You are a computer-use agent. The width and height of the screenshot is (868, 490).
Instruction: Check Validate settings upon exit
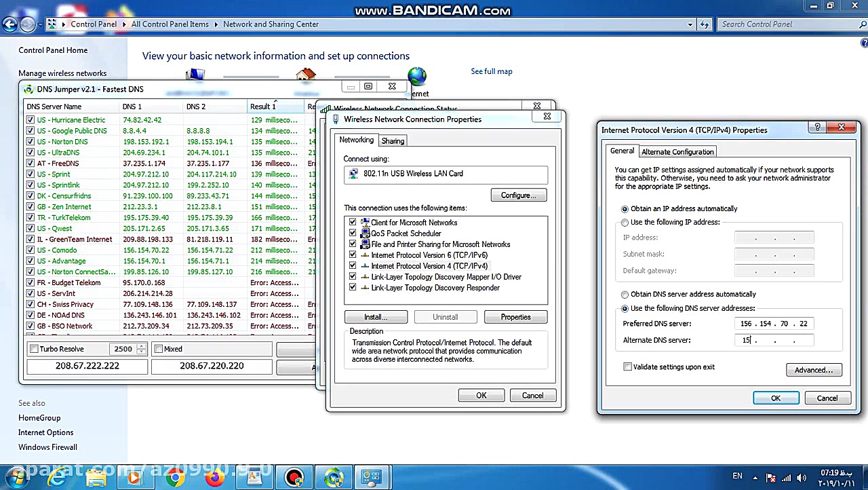click(x=627, y=367)
